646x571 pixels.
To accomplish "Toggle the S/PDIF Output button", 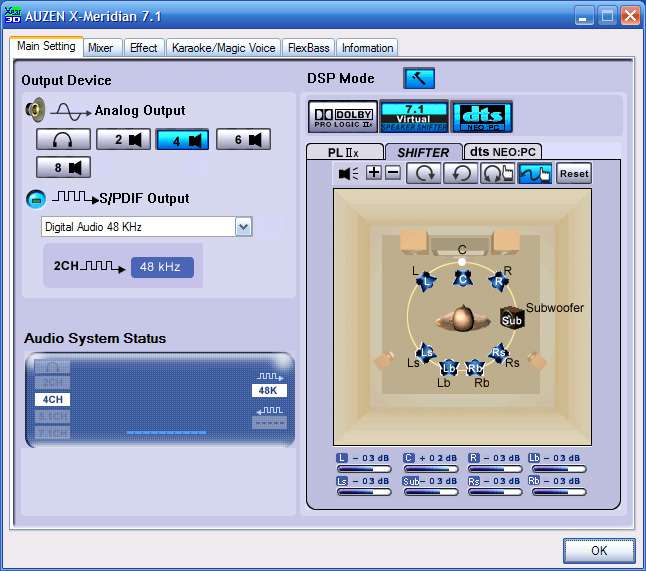I will click(36, 199).
